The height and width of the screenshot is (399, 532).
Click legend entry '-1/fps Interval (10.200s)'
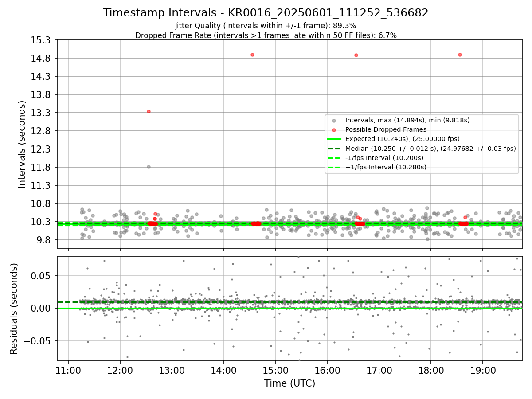coord(384,158)
